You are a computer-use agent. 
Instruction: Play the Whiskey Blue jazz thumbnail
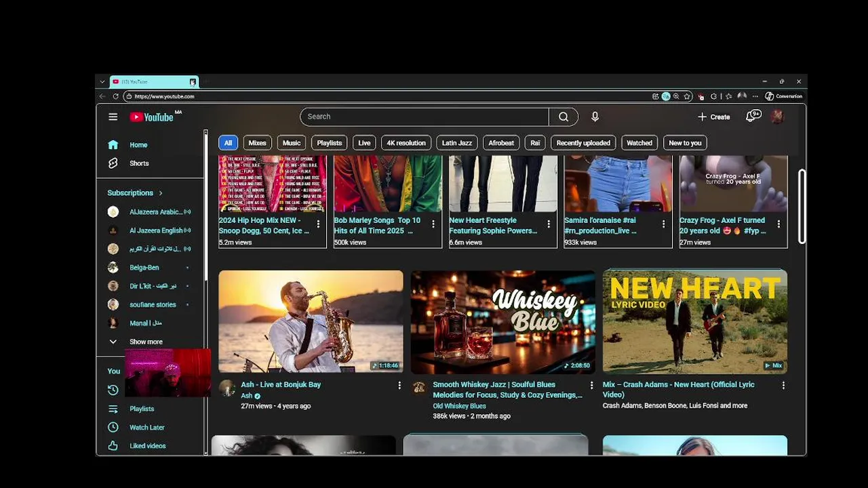502,322
